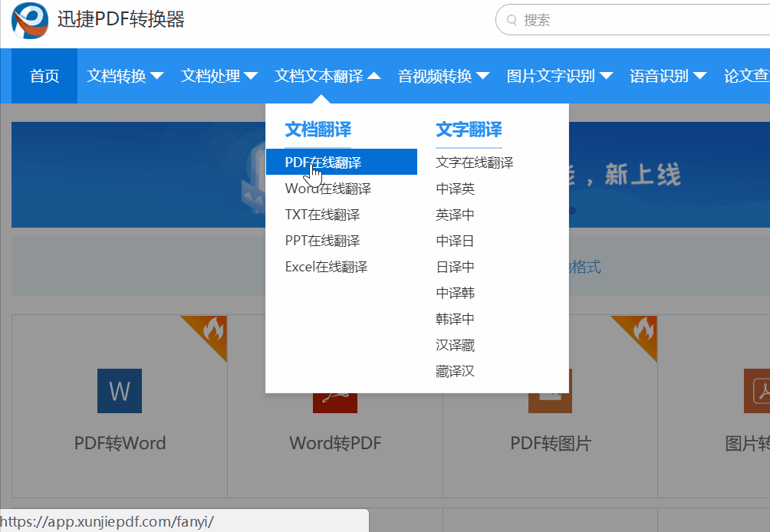Click the 文字翻译 section heading
Image resolution: width=770 pixels, height=532 pixels.
pos(469,130)
